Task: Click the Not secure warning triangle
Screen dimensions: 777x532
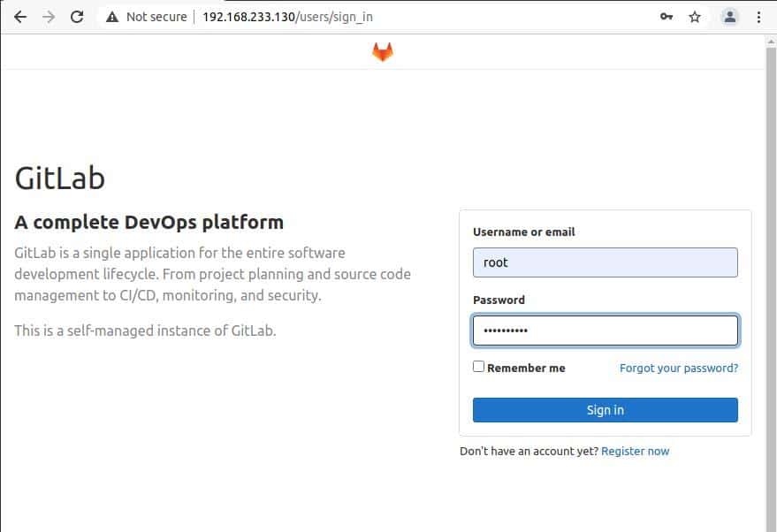Action: 112,17
